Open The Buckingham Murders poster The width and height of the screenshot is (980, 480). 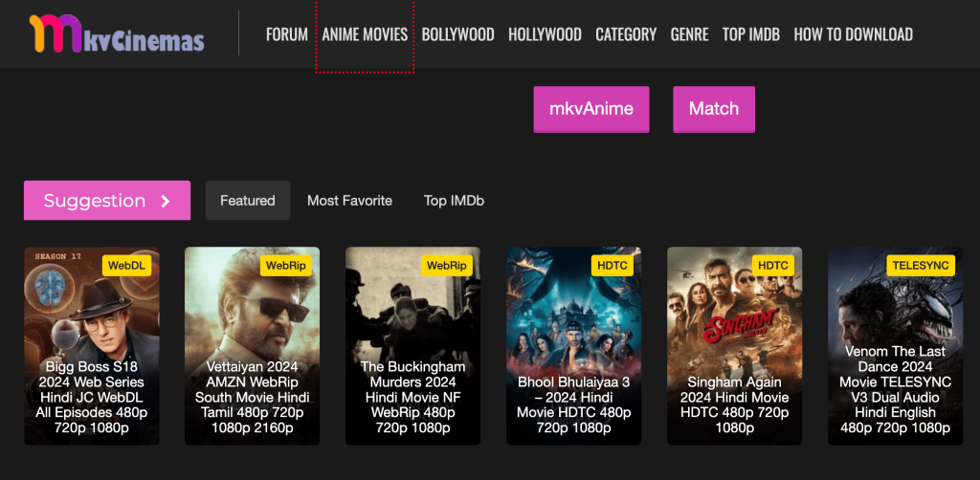(412, 346)
